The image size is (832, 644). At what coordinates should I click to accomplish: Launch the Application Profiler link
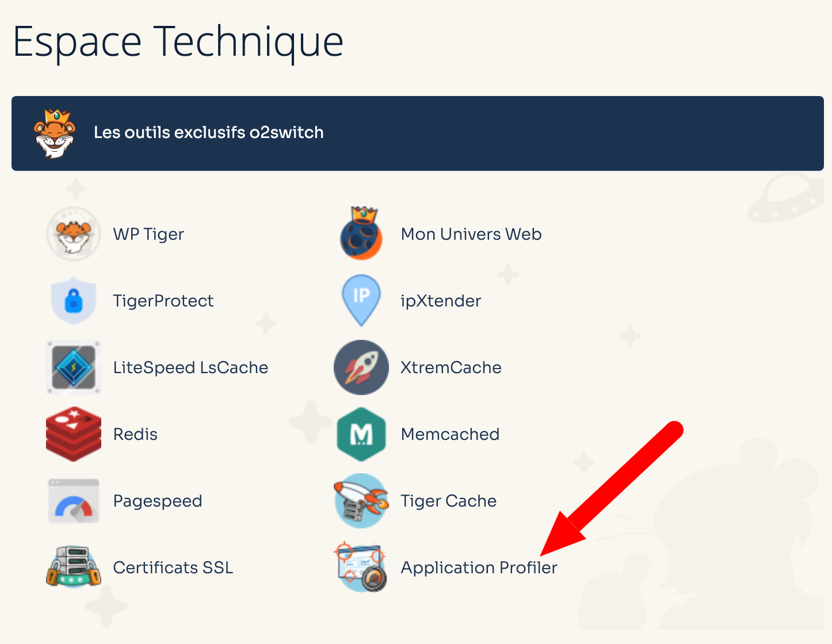point(479,568)
